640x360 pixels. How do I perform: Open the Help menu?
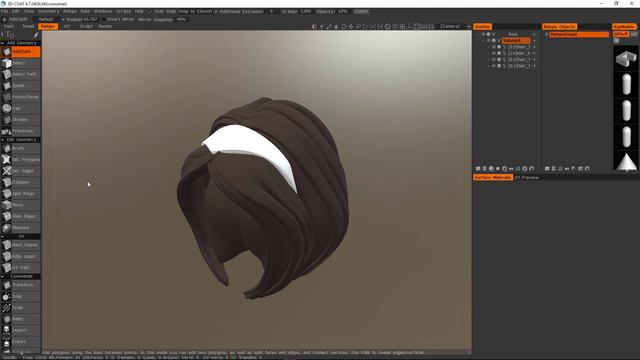(x=139, y=11)
